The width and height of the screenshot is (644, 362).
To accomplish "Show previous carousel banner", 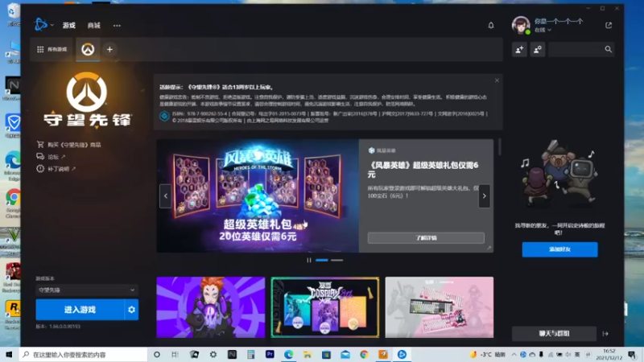I will pyautogui.click(x=166, y=195).
